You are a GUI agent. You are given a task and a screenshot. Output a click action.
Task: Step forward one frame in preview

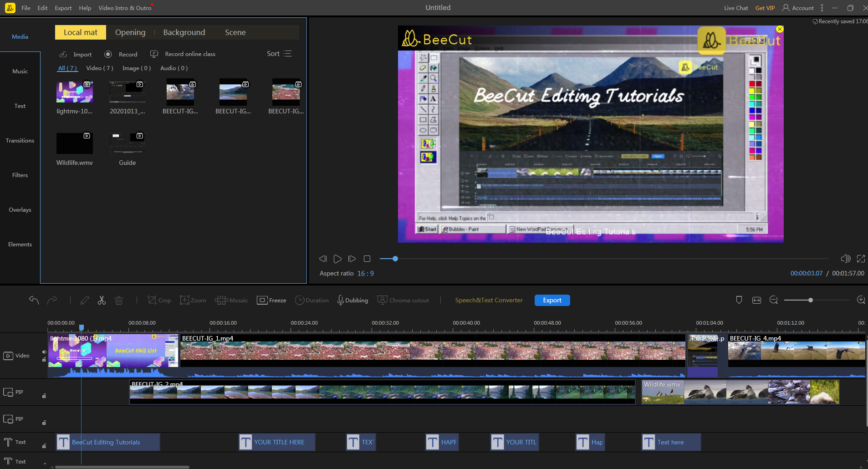[x=352, y=259]
